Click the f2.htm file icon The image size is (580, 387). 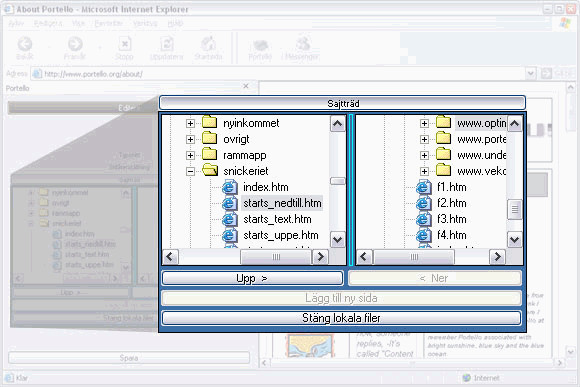424,203
